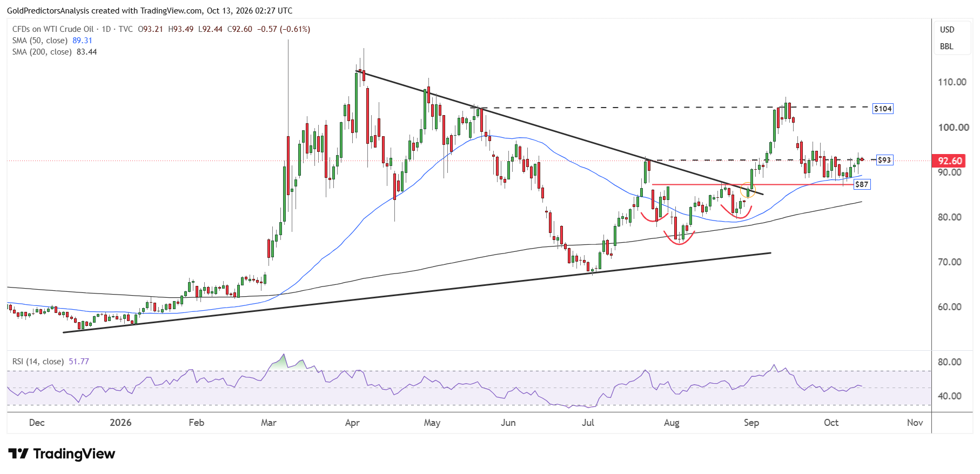Select the high value H93.49
This screenshot has width=980, height=474.
[x=180, y=29]
